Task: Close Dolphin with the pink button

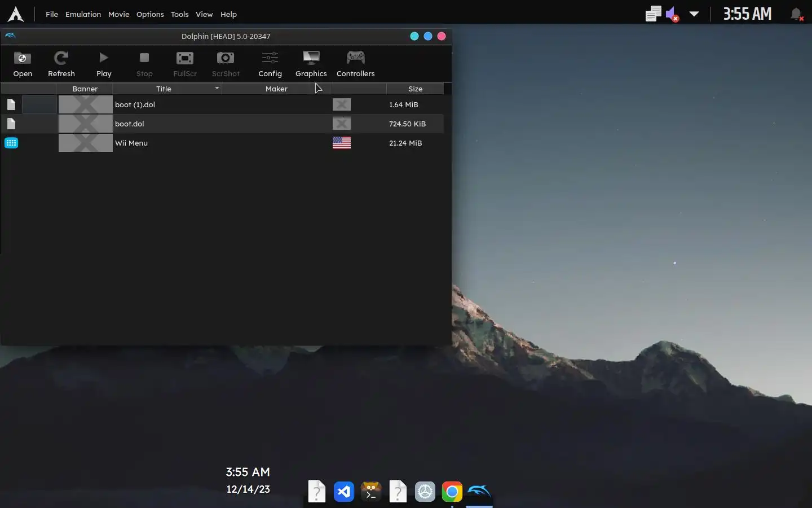Action: (442, 36)
